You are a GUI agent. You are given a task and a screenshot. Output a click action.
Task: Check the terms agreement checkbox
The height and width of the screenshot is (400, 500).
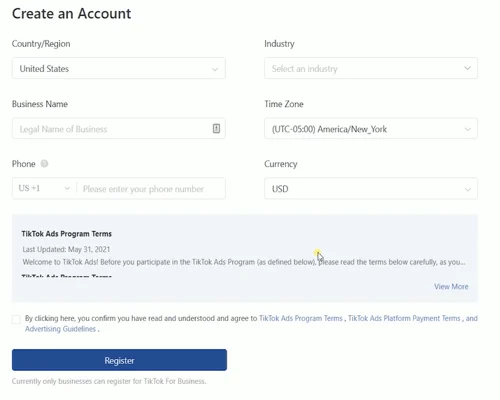tap(16, 319)
